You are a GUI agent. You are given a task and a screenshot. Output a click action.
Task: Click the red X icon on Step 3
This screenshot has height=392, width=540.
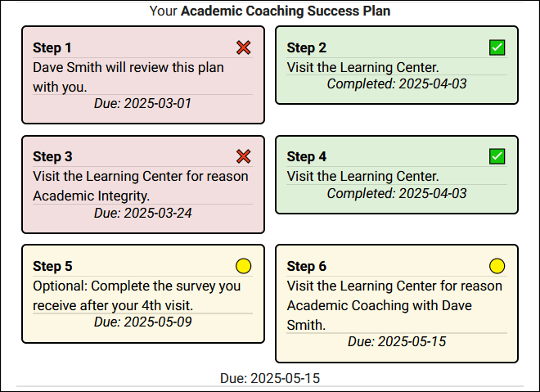[243, 156]
